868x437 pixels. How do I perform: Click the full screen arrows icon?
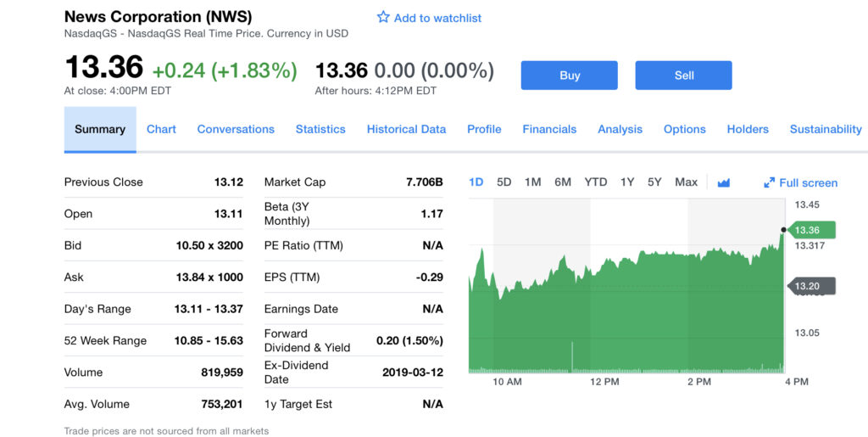coord(769,182)
